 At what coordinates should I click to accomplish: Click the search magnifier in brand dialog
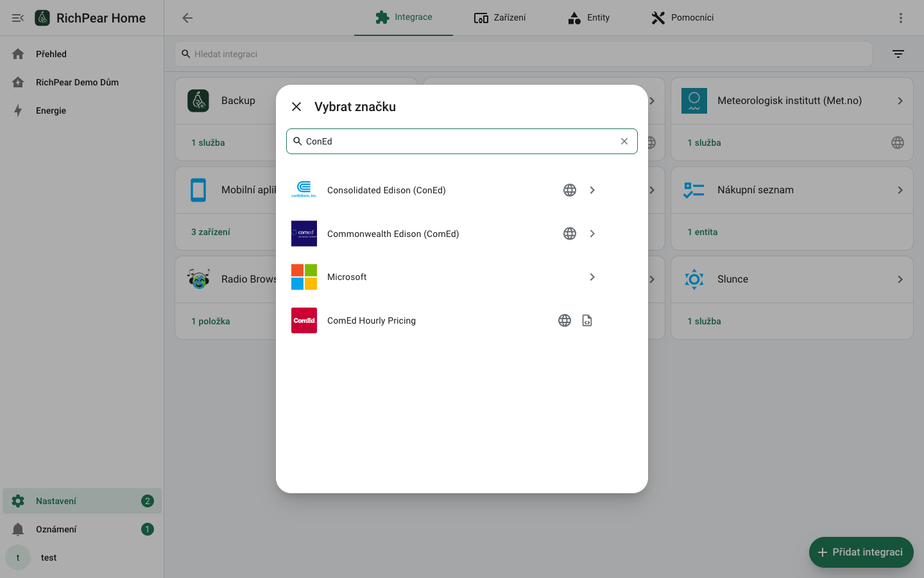click(x=298, y=141)
